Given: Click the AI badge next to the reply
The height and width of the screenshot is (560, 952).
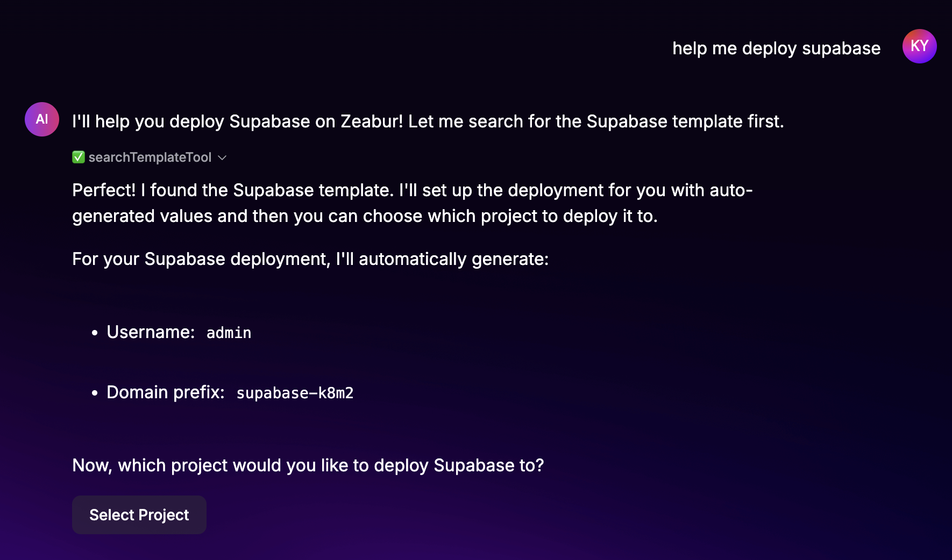Looking at the screenshot, I should click(41, 119).
